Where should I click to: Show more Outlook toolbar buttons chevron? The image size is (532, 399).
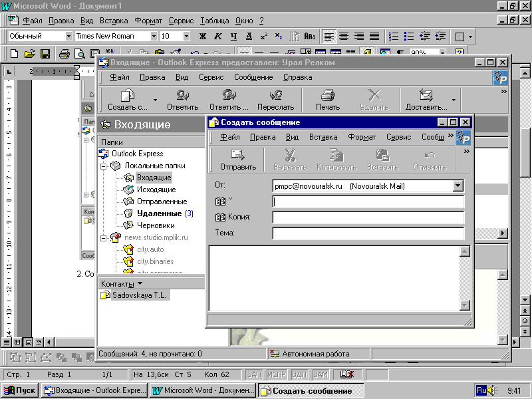503,92
